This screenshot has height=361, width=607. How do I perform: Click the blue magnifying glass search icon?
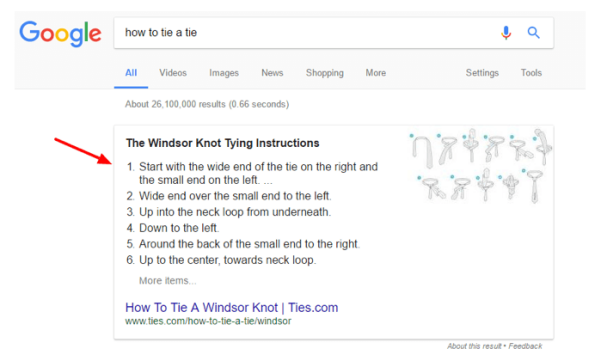click(533, 33)
